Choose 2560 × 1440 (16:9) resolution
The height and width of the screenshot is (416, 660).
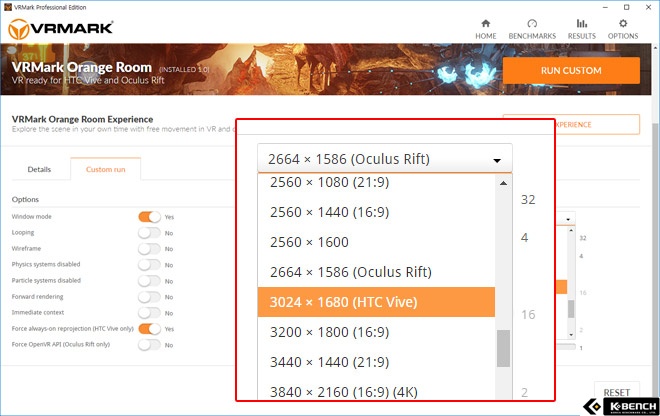(x=376, y=212)
